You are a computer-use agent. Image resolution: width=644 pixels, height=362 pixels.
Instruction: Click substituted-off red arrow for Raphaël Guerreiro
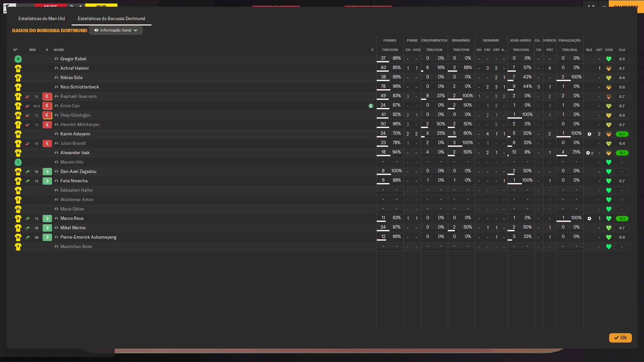pyautogui.click(x=47, y=97)
